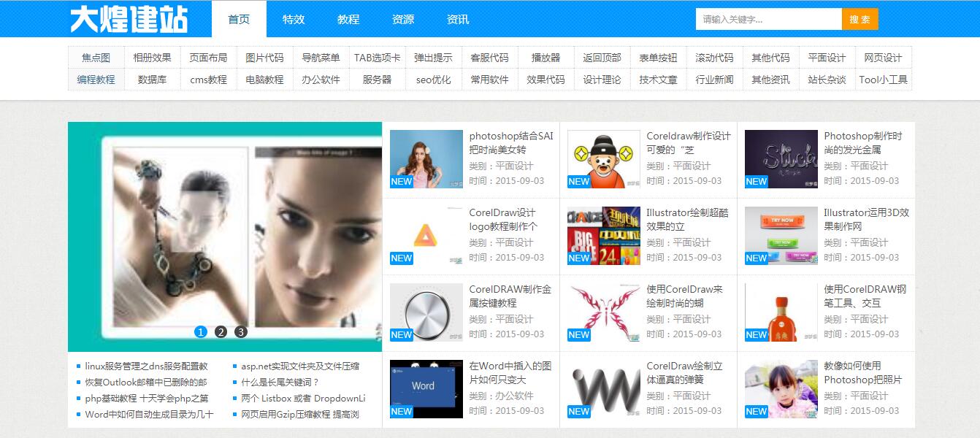
Task: Open the blue Word tutorial thumbnail
Action: point(426,388)
